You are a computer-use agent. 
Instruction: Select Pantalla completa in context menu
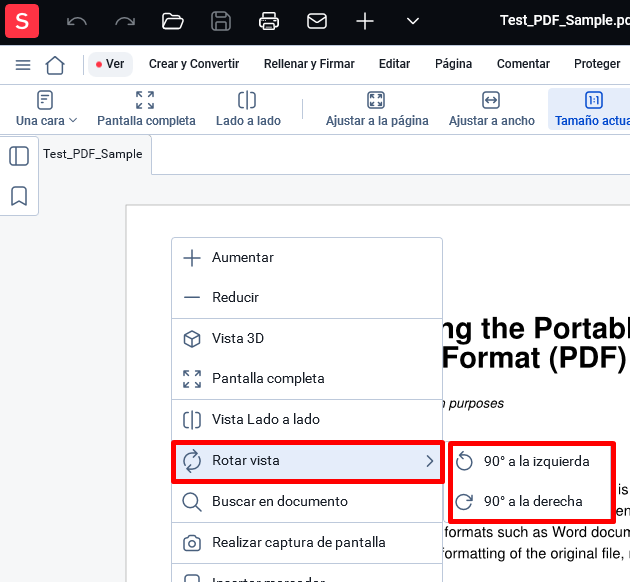point(307,379)
